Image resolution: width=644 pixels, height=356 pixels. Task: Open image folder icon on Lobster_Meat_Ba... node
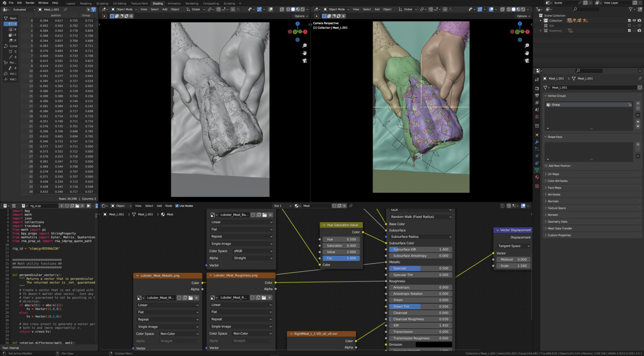tap(264, 215)
